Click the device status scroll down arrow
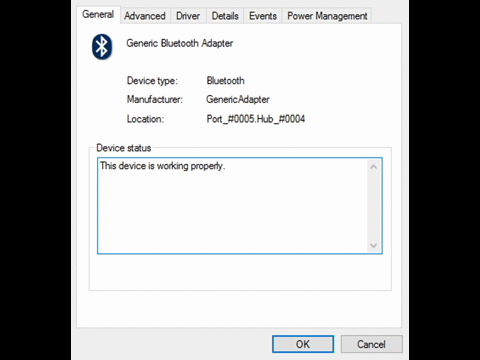This screenshot has width=480, height=360. (374, 246)
